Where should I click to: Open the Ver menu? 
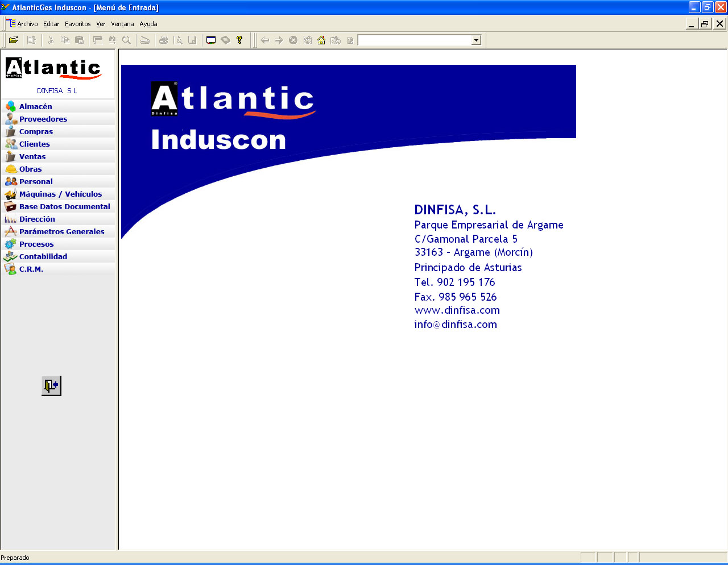click(101, 24)
